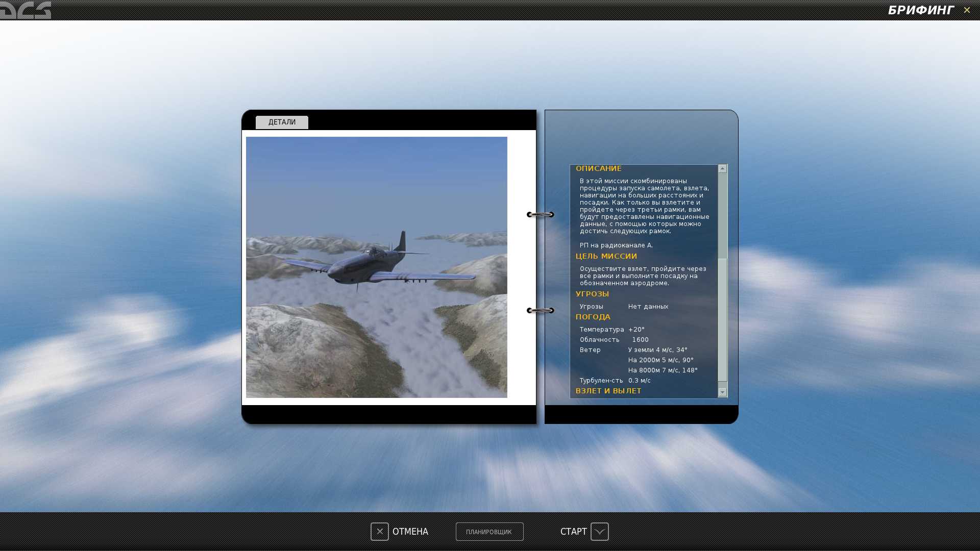Click the ВЗЛЕТ И ВЫЛЕТ heading
This screenshot has width=980, height=551.
click(608, 391)
